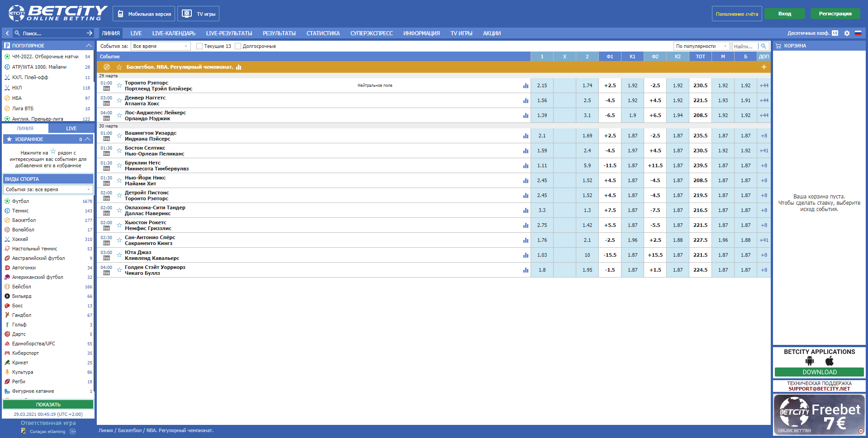Open РЕЗУЛЬТАТЫ menu item
The height and width of the screenshot is (438, 868).
[279, 33]
